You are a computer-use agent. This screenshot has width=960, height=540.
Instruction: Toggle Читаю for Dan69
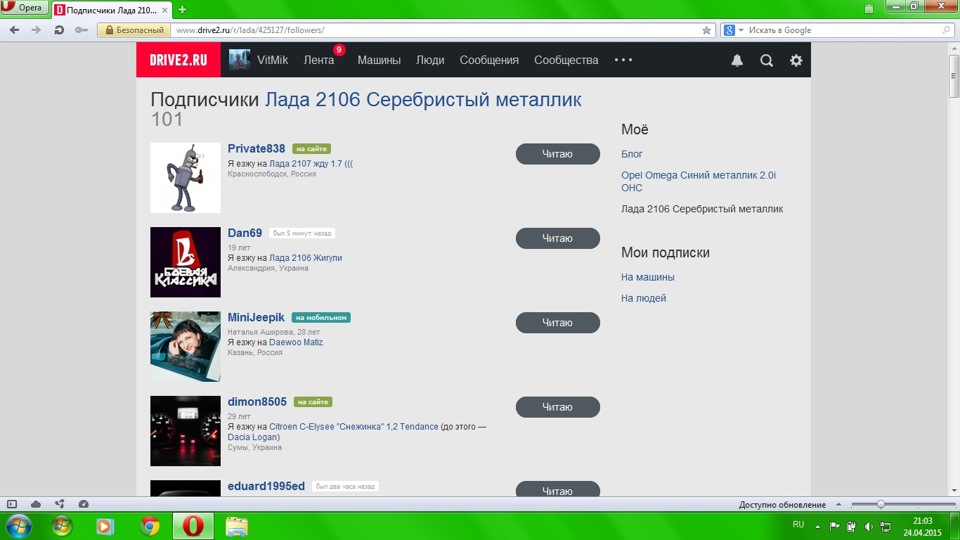click(557, 238)
